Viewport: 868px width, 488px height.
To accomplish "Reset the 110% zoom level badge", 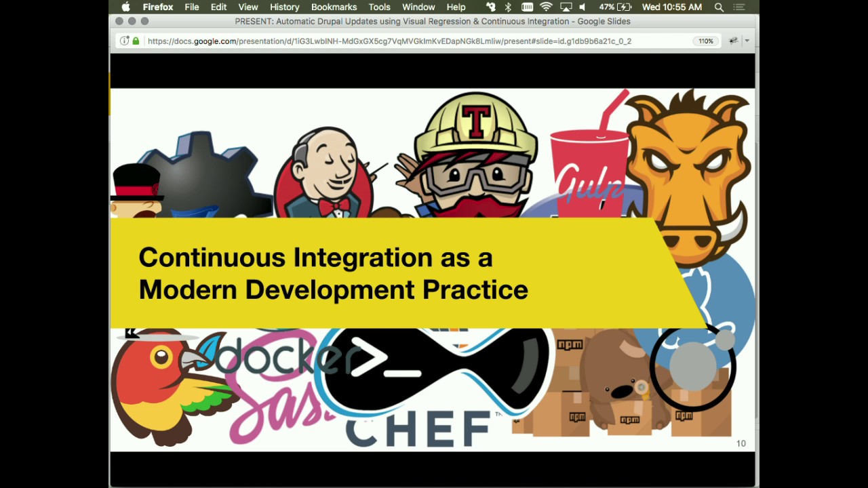I will click(706, 41).
